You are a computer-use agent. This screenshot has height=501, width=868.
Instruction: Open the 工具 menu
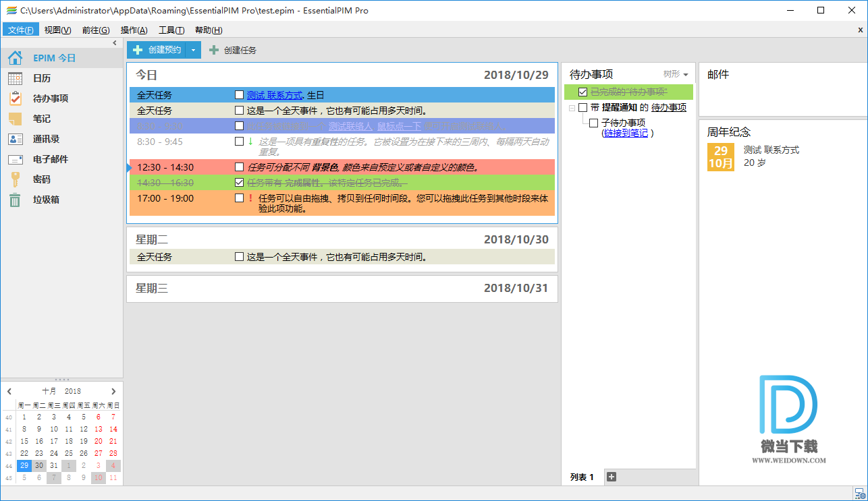pos(171,30)
